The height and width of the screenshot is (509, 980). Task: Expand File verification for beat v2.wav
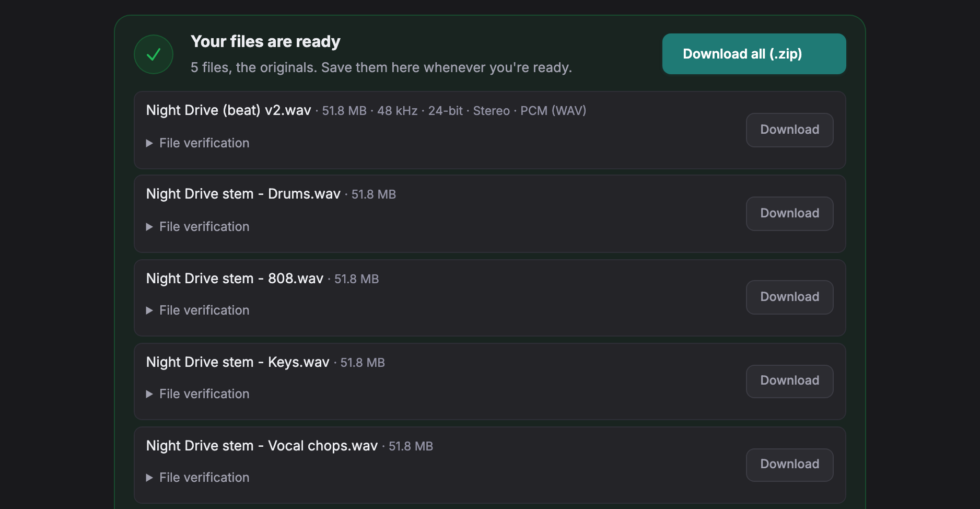(x=198, y=143)
